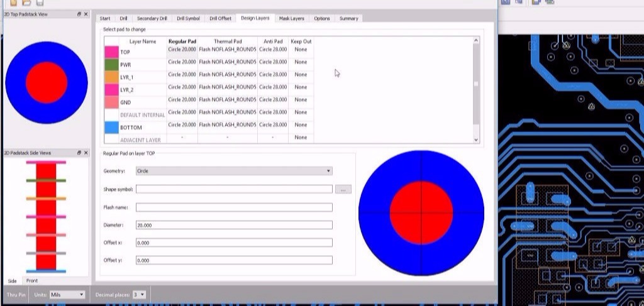This screenshot has height=306, width=644.
Task: Select the BOTTOM layer color swatch
Action: click(x=111, y=128)
